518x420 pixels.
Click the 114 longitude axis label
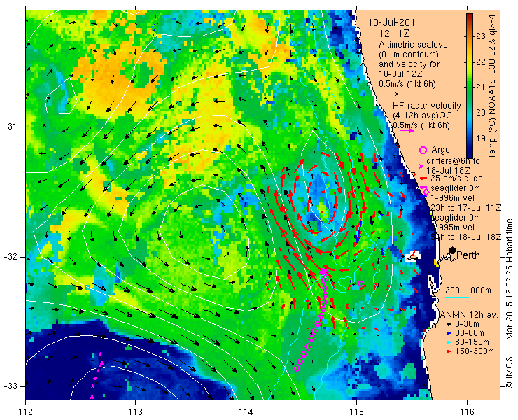point(246,412)
